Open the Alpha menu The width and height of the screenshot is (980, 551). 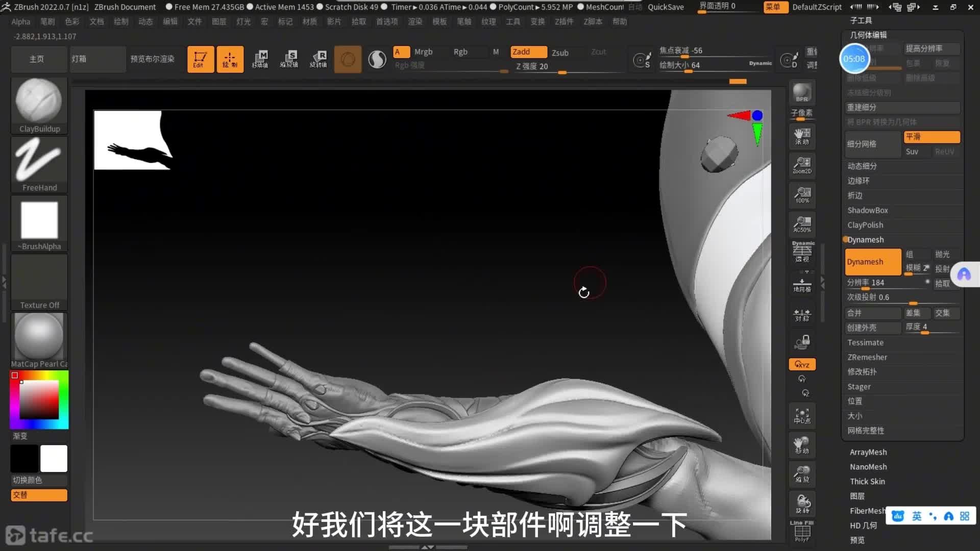tap(21, 21)
